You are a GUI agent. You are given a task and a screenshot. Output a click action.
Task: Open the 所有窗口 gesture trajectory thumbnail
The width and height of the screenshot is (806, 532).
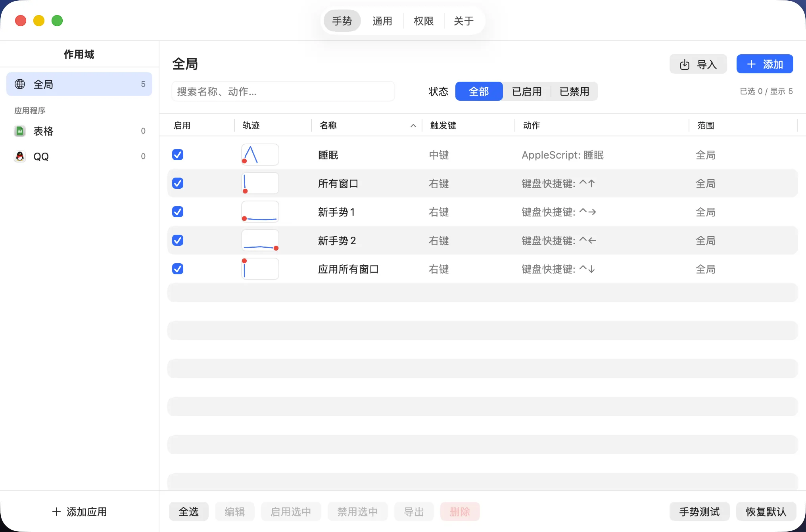260,183
